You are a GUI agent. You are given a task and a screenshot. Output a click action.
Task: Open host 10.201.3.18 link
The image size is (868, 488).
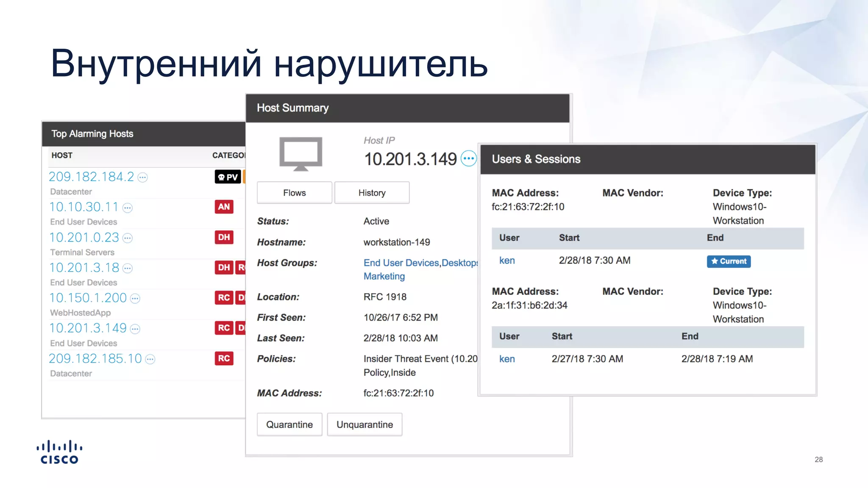[x=84, y=267]
